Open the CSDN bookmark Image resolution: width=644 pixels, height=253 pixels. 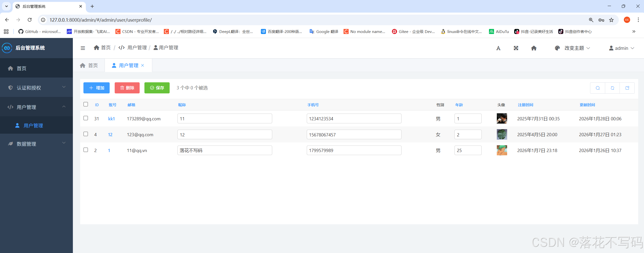pyautogui.click(x=137, y=31)
